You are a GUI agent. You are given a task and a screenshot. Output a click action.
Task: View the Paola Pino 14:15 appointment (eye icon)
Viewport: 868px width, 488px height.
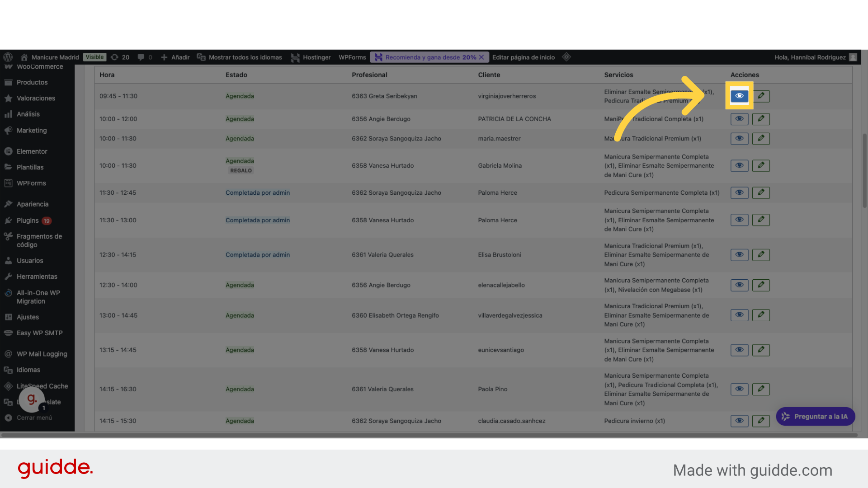coord(739,389)
